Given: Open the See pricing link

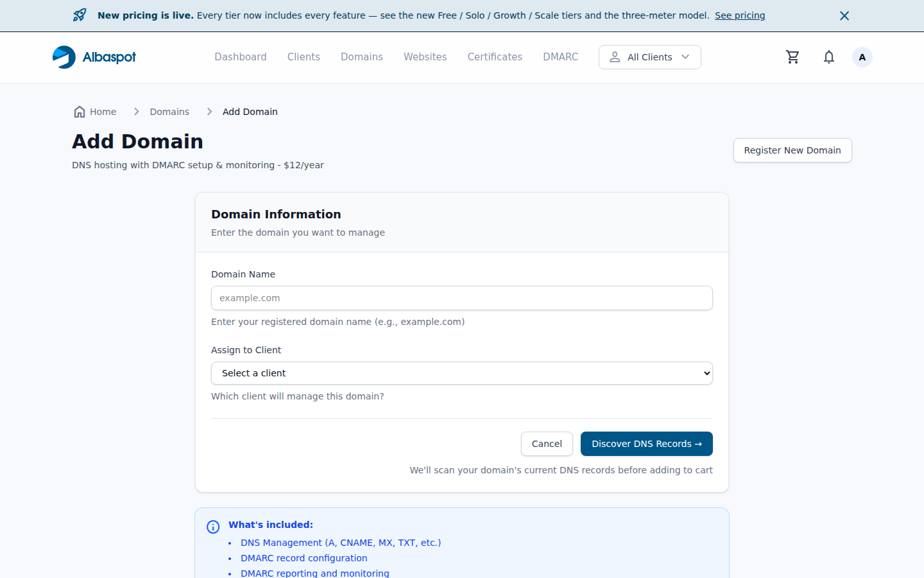Looking at the screenshot, I should [740, 15].
